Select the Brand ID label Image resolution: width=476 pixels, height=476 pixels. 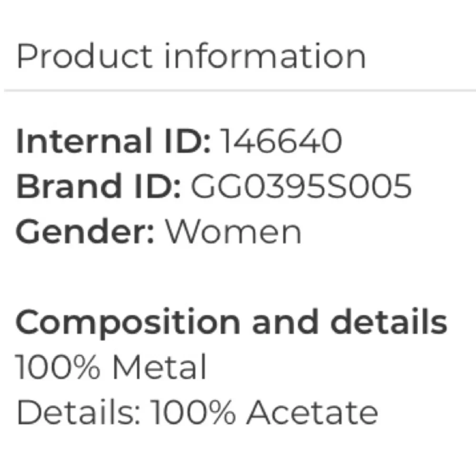pos(99,186)
